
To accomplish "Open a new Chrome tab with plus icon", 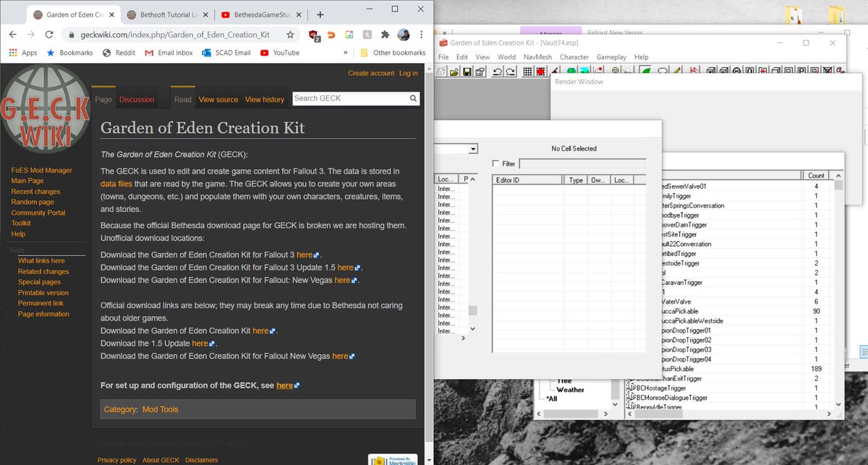I will (x=320, y=14).
